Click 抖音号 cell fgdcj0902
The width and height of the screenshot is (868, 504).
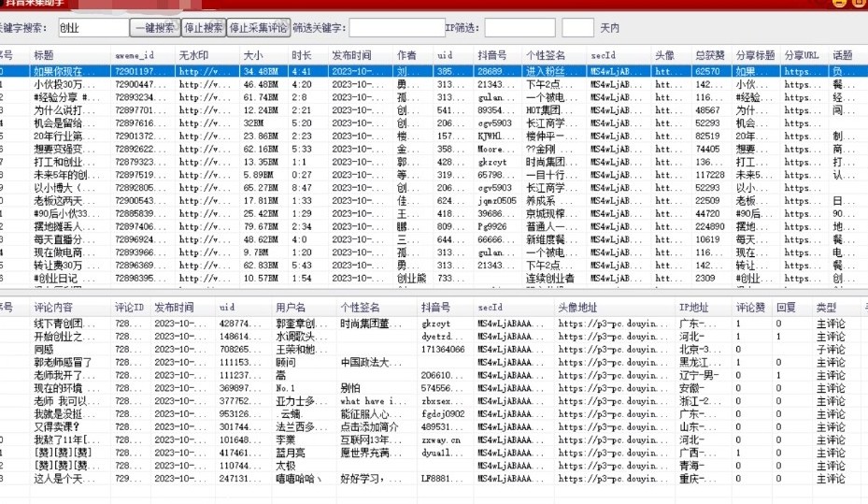[x=443, y=413]
